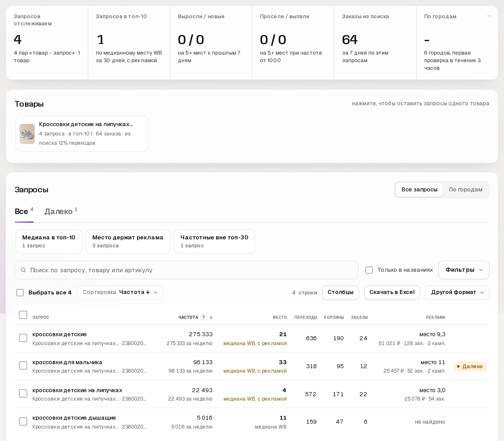The image size is (504, 441).
Task: Click the 'МЕСТО' column header
Action: click(x=280, y=318)
